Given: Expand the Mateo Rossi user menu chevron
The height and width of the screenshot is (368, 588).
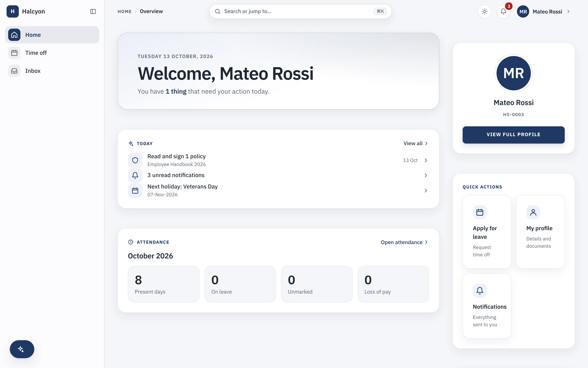Looking at the screenshot, I should click(x=568, y=11).
